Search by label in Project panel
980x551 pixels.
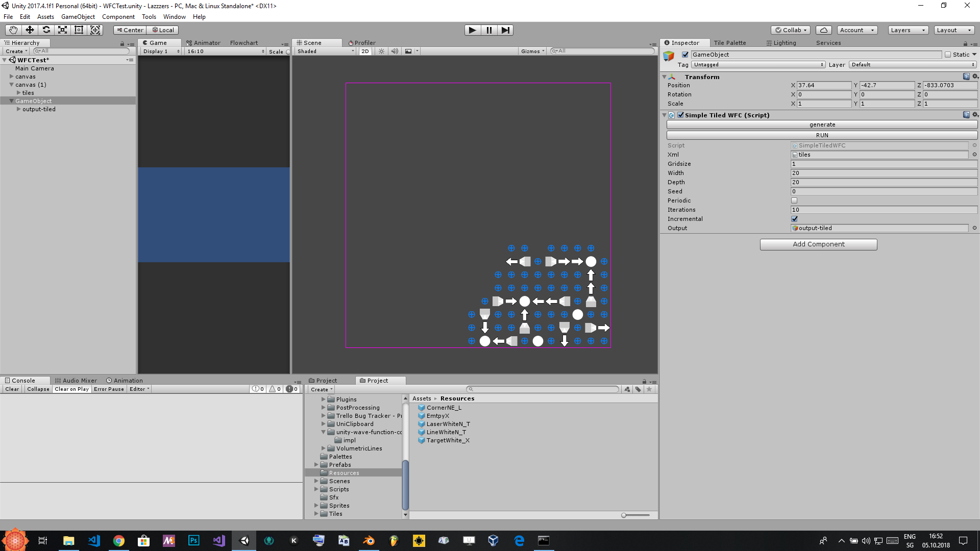click(x=638, y=389)
